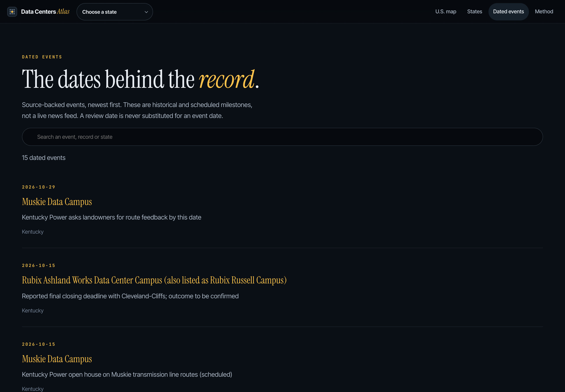The width and height of the screenshot is (565, 392).
Task: Click the Kentucky tag under route feedback event
Action: coord(33,232)
